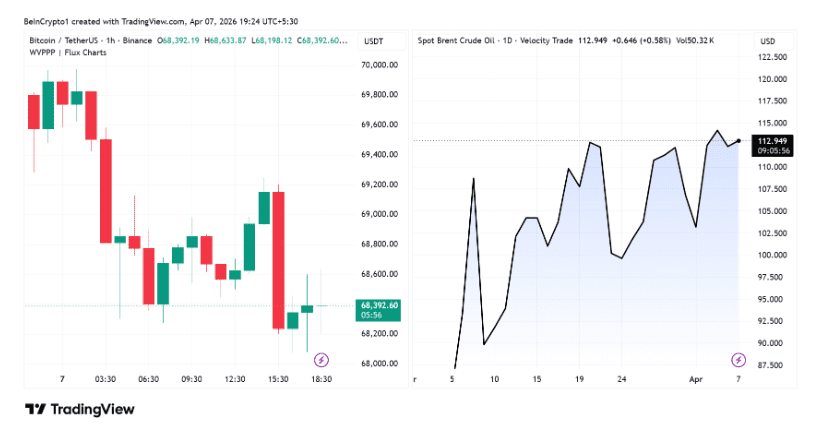This screenshot has width=820, height=430.
Task: Click the 15:30 time axis label
Action: [x=278, y=379]
